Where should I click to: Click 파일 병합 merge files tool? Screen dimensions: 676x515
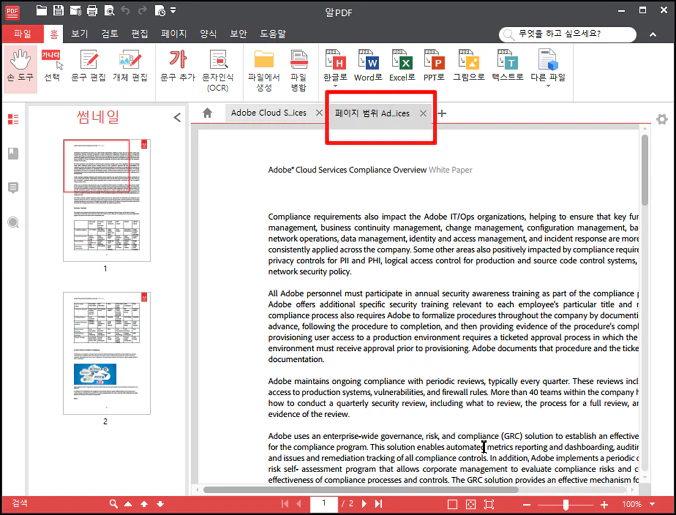(x=298, y=71)
